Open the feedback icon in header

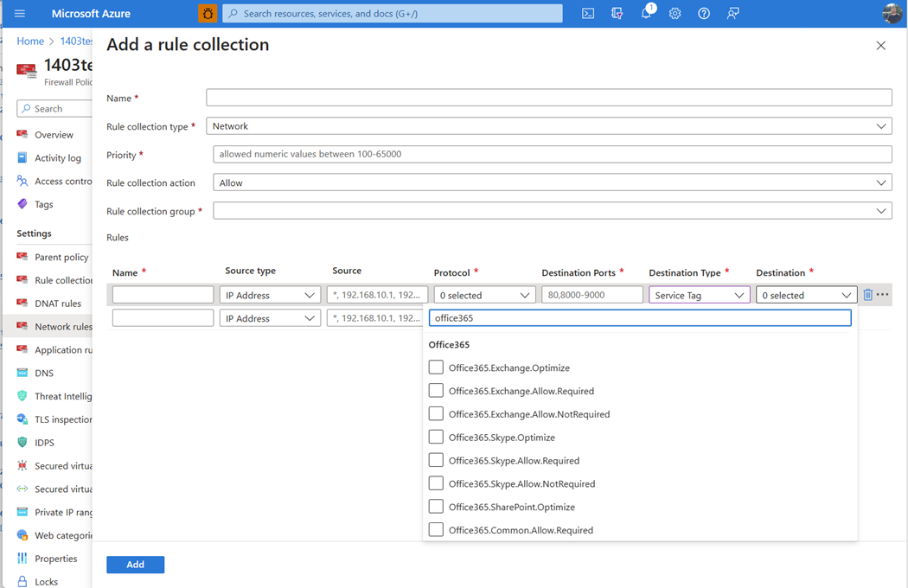pyautogui.click(x=733, y=14)
